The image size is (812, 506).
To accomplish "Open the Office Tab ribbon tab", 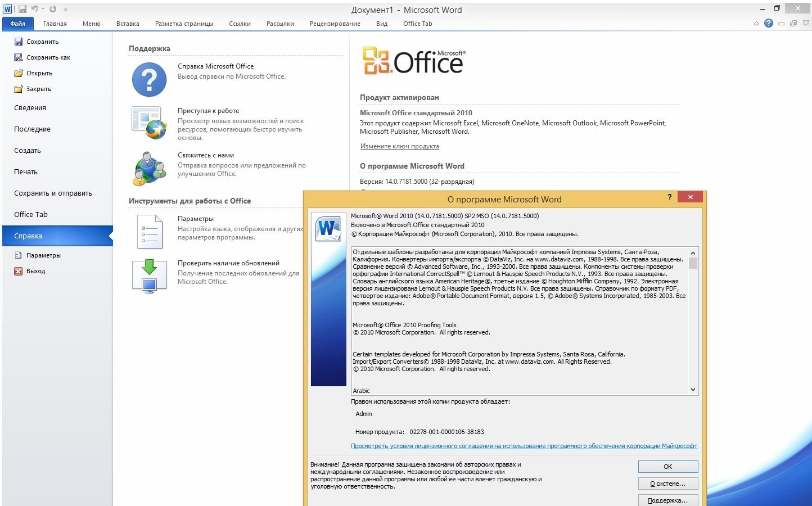I will click(418, 24).
